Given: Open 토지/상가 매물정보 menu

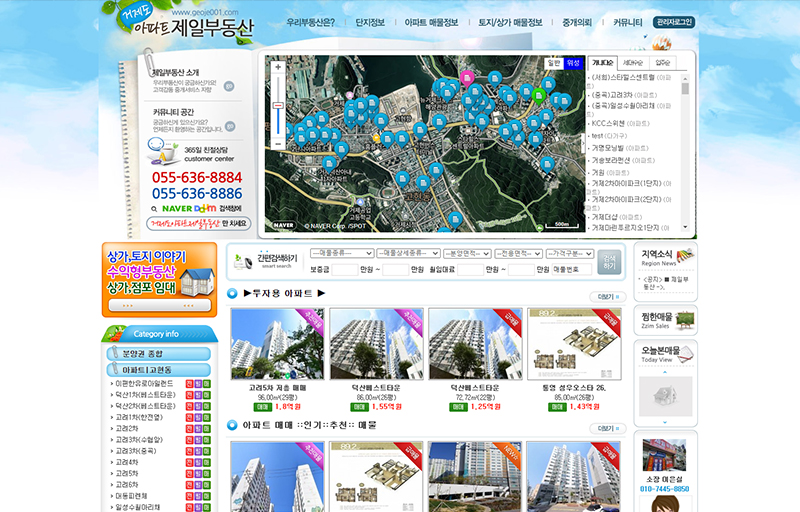Looking at the screenshot, I should click(x=510, y=22).
